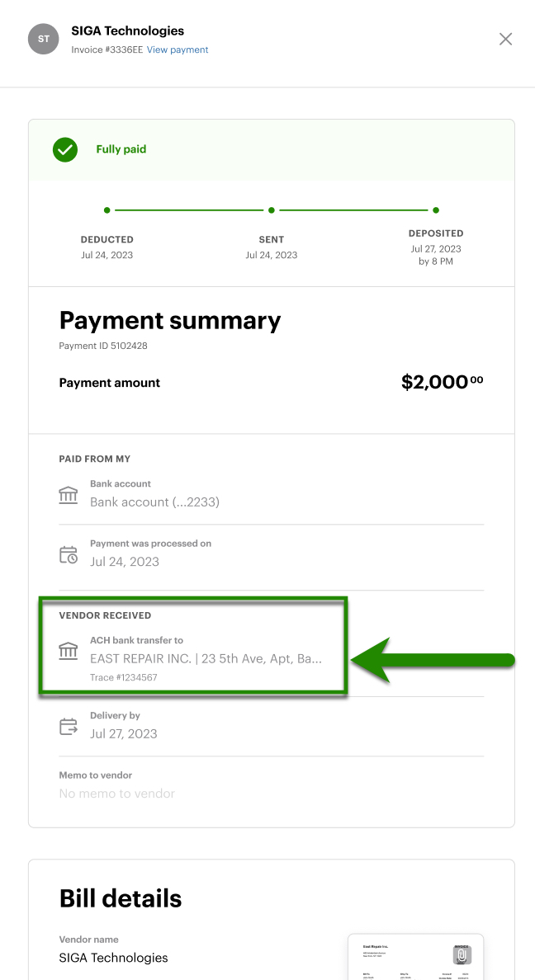Click the delivery calendar icon
Image resolution: width=535 pixels, height=980 pixels.
(x=69, y=727)
